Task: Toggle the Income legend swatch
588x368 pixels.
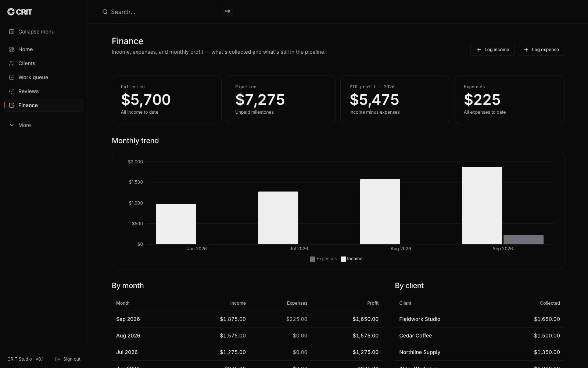Action: point(343,259)
